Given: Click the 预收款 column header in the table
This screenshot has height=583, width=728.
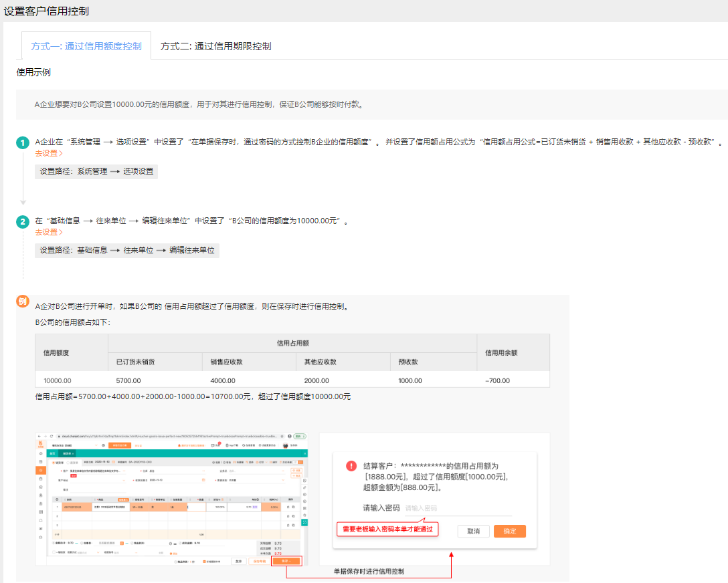Looking at the screenshot, I should click(x=409, y=362).
